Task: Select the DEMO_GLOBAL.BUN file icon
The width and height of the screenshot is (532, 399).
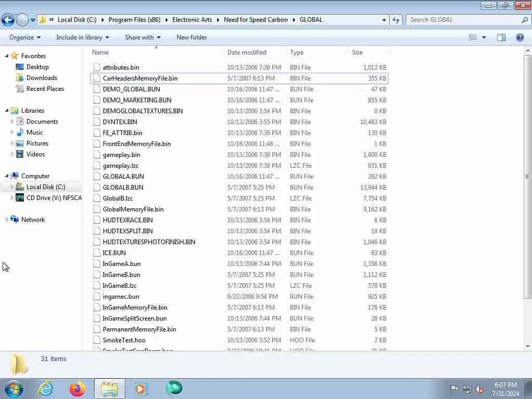Action: [x=97, y=89]
